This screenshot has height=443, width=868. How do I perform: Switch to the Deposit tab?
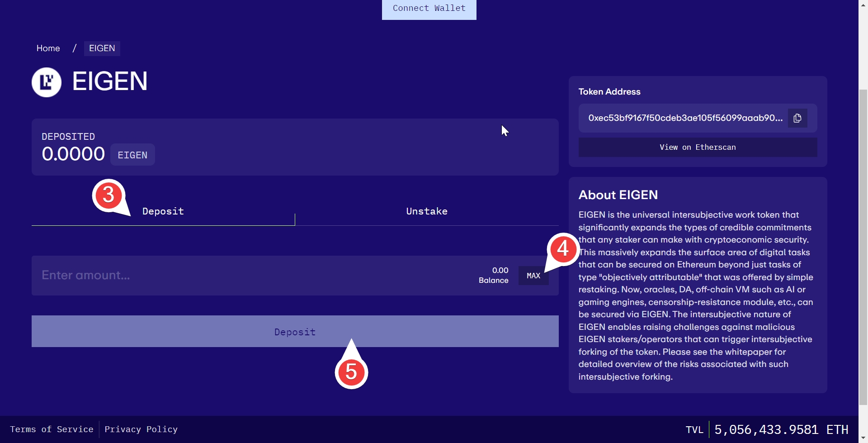[163, 211]
